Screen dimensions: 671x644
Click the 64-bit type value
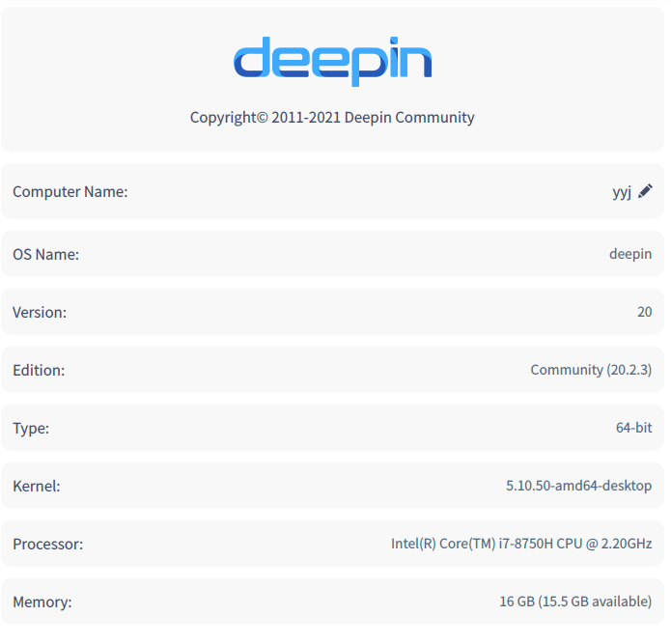(633, 428)
